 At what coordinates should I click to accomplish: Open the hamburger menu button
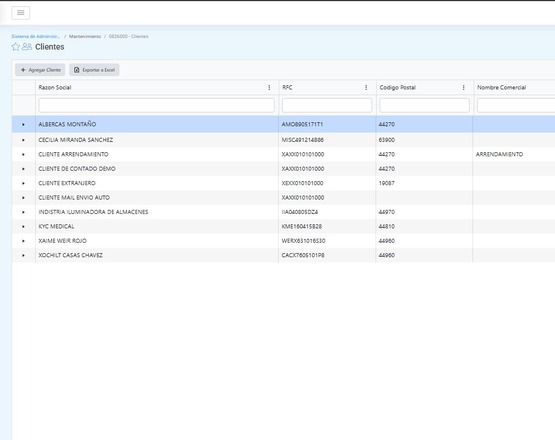click(x=21, y=13)
